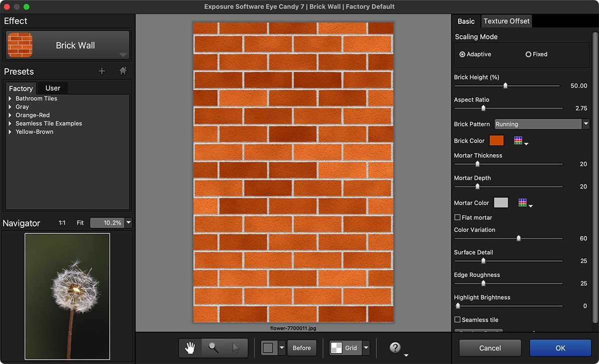Click OK to apply the effect
Screen dimensions: 599x364
point(560,348)
